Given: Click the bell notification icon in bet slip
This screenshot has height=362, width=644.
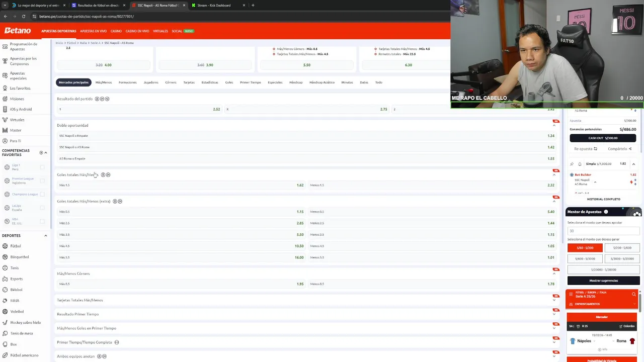Looking at the screenshot, I should (x=580, y=164).
